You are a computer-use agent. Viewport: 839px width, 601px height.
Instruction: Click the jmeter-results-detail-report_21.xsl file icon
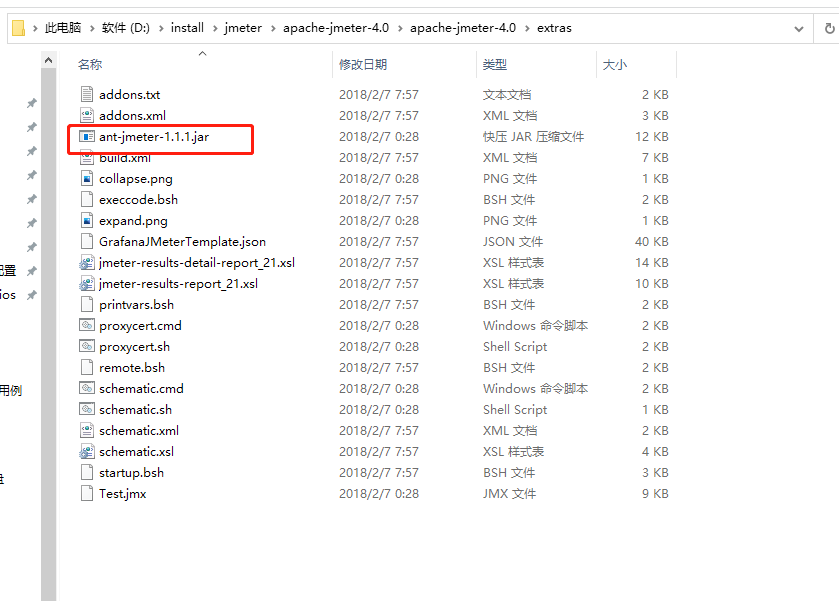coord(87,262)
